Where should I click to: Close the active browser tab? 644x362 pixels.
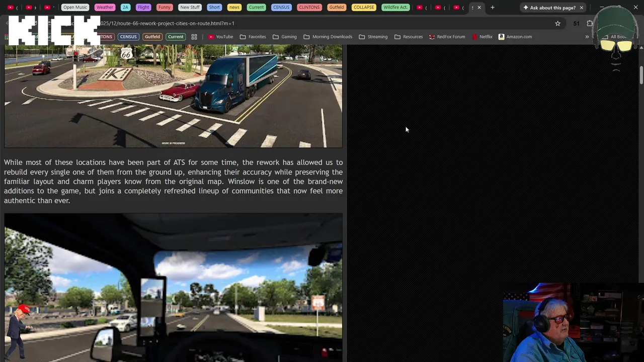tap(479, 8)
